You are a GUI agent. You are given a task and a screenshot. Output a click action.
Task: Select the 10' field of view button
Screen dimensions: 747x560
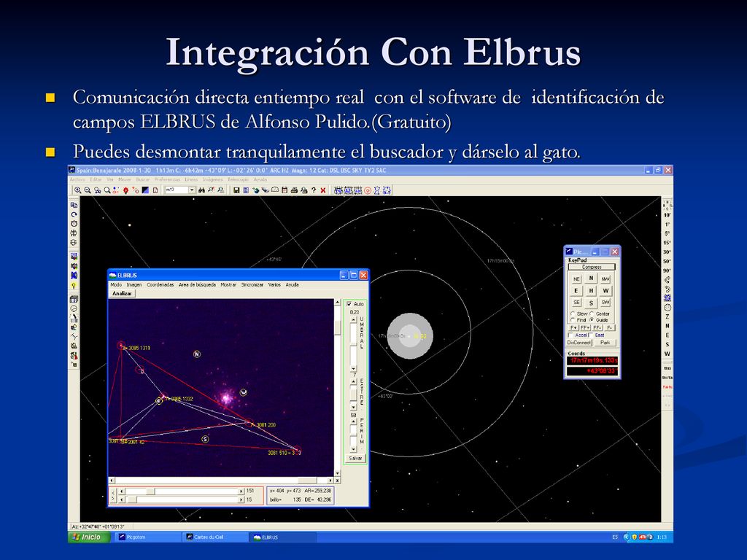click(667, 215)
